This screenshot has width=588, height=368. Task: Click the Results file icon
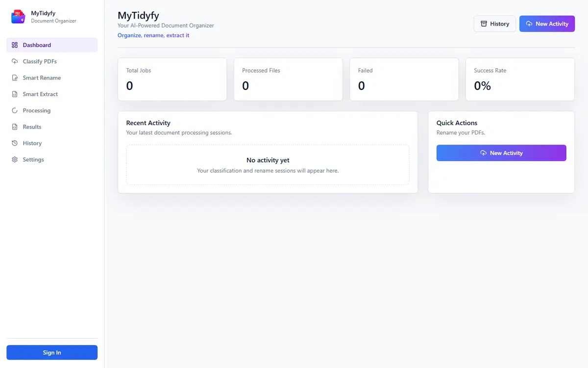15,127
